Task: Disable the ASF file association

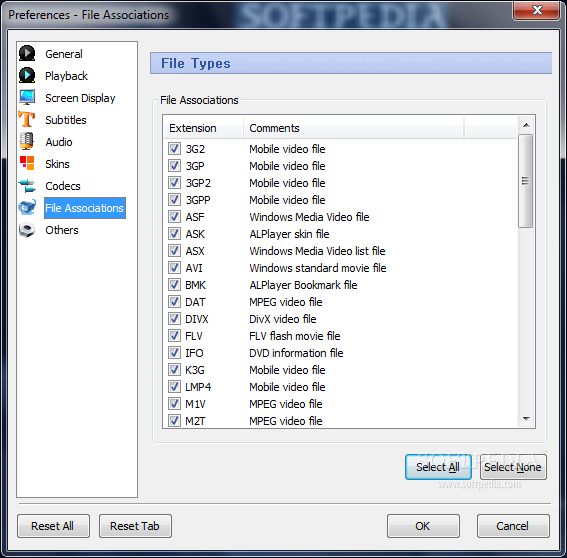Action: click(x=174, y=217)
